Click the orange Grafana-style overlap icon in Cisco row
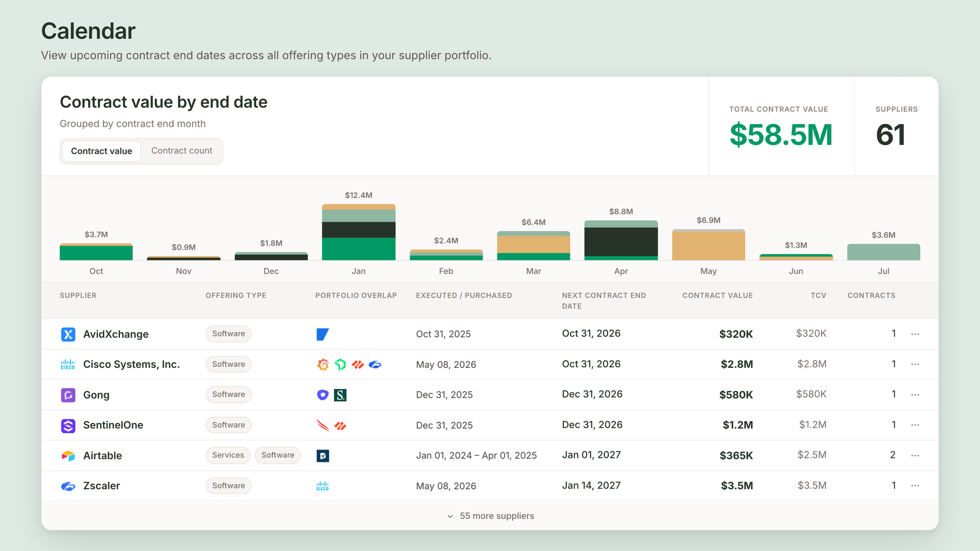Screen dimensions: 980x551 pos(323,364)
